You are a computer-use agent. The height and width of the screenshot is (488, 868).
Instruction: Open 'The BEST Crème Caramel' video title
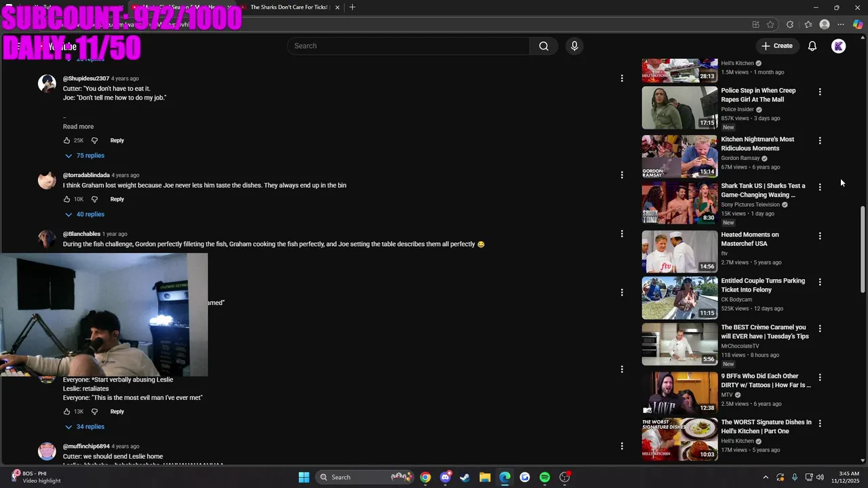pos(765,331)
